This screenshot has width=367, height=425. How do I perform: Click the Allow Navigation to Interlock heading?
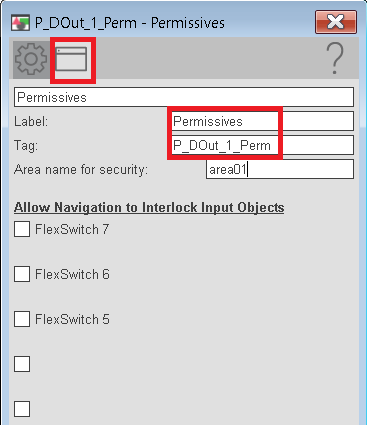pos(149,208)
